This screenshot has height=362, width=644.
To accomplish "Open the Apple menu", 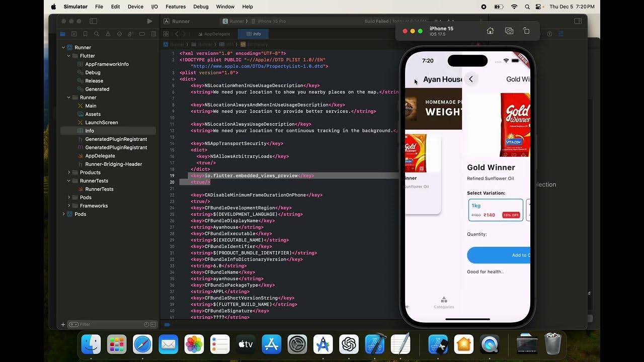I will click(x=54, y=7).
